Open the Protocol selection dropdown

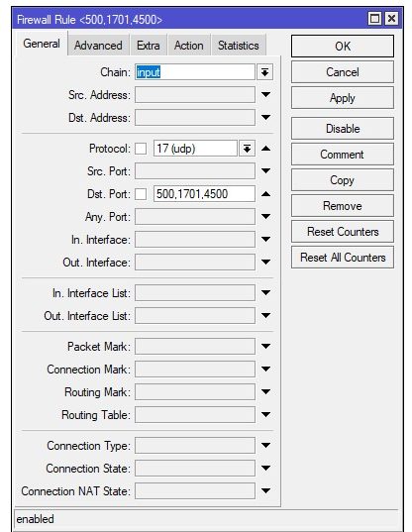pyautogui.click(x=247, y=149)
